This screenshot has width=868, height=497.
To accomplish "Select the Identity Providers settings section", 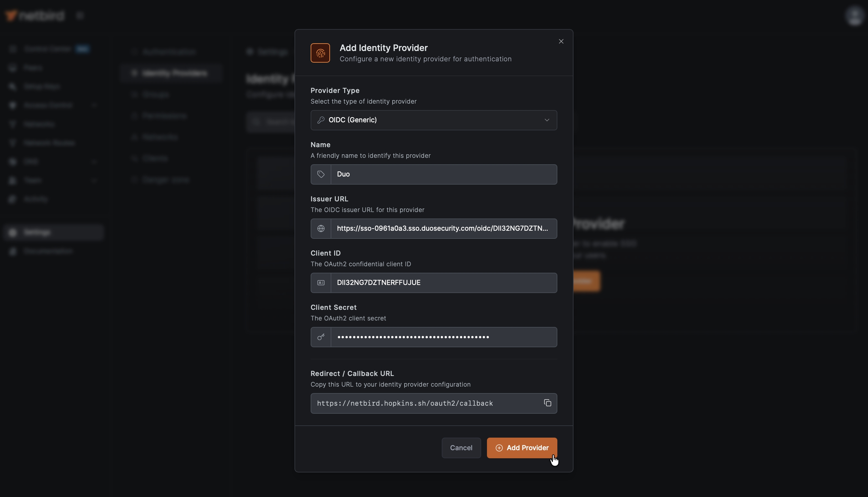I will pos(171,73).
